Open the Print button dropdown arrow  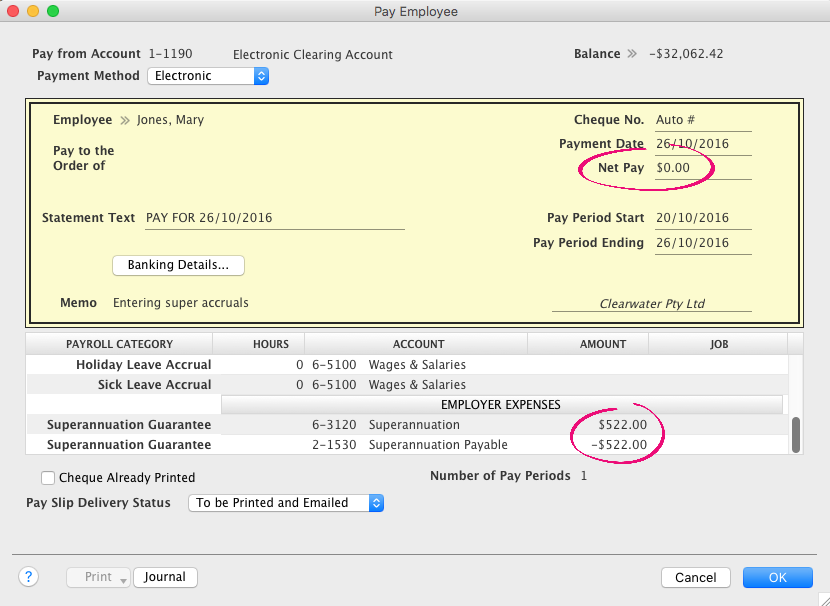123,578
